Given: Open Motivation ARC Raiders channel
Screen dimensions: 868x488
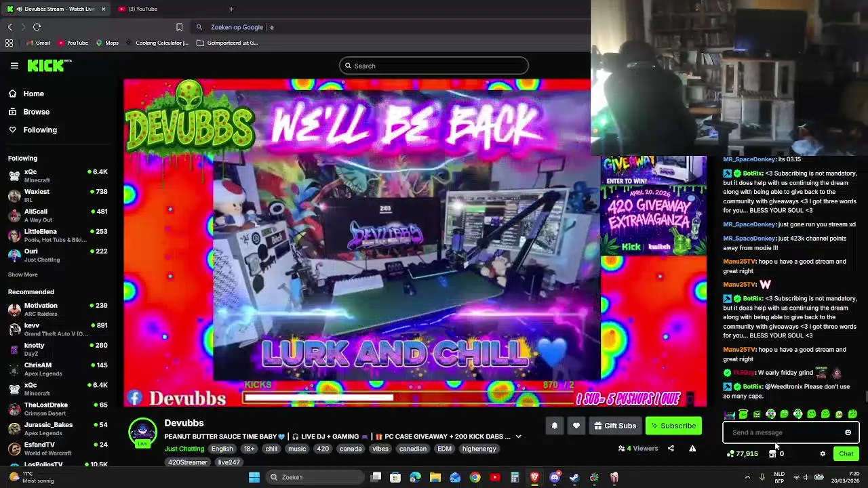Looking at the screenshot, I should pyautogui.click(x=58, y=309).
